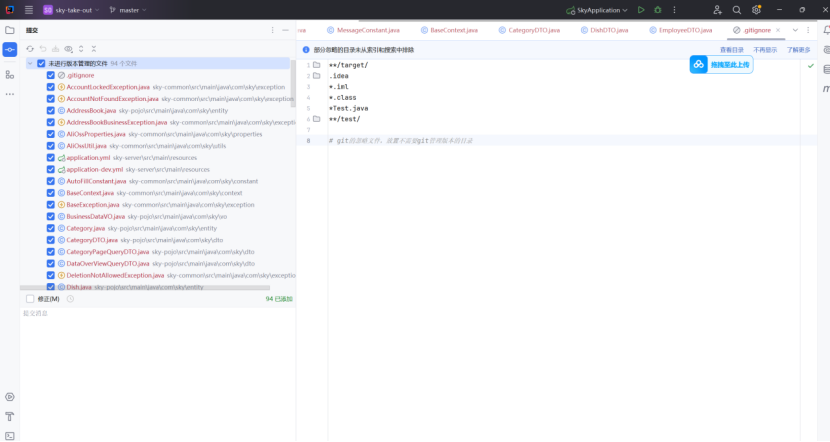Open the sky-take-out project dropdown
830x442 pixels.
click(71, 10)
